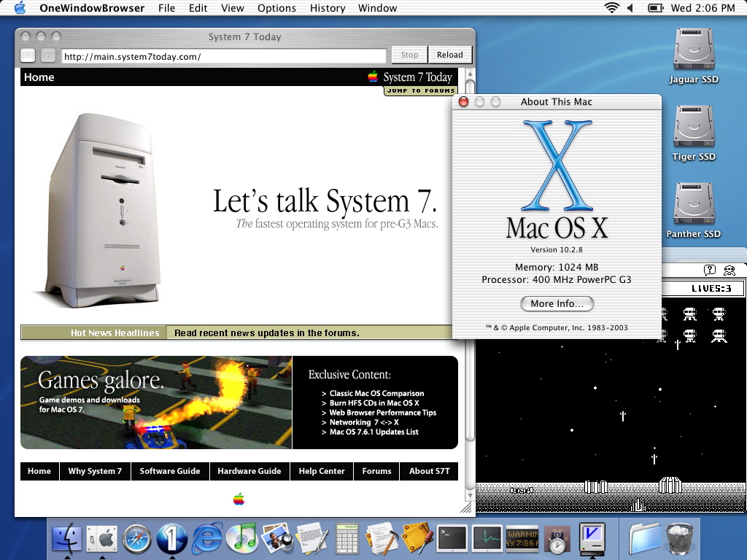Screen dimensions: 747x560
Task: Open the About S7T tab
Action: 429,471
